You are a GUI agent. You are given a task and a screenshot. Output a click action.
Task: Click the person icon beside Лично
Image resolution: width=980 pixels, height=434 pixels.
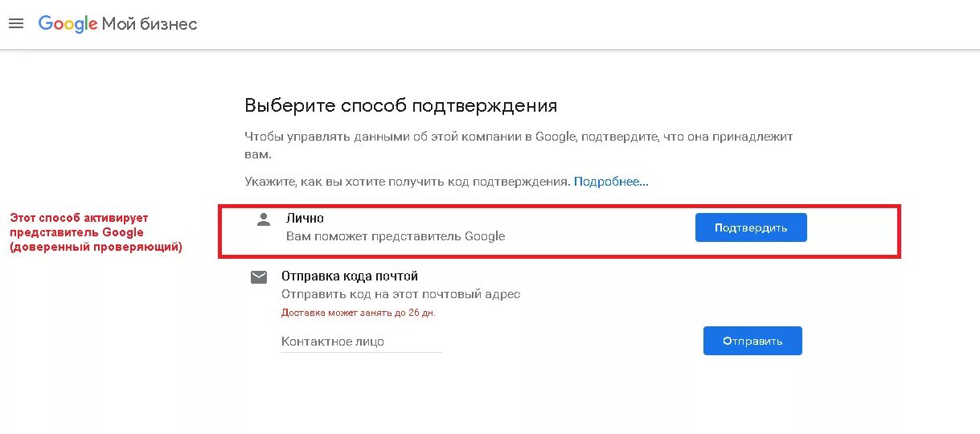pyautogui.click(x=263, y=219)
